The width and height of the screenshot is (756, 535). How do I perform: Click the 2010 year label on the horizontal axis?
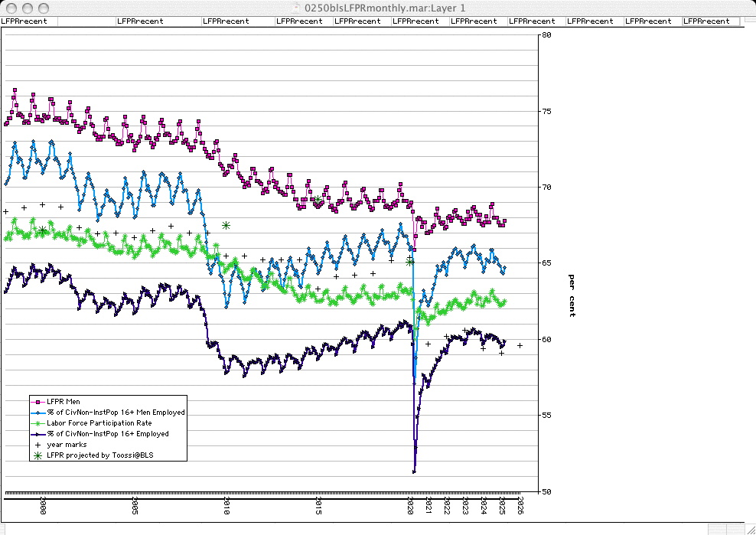pos(226,506)
